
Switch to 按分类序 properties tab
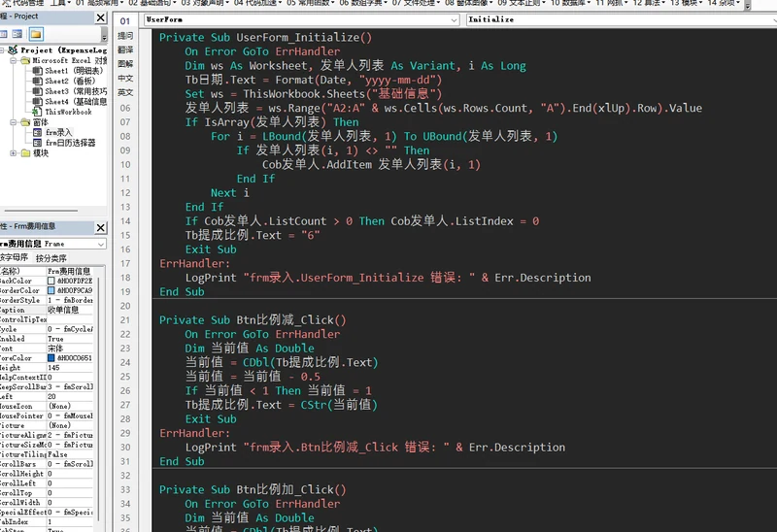click(51, 258)
